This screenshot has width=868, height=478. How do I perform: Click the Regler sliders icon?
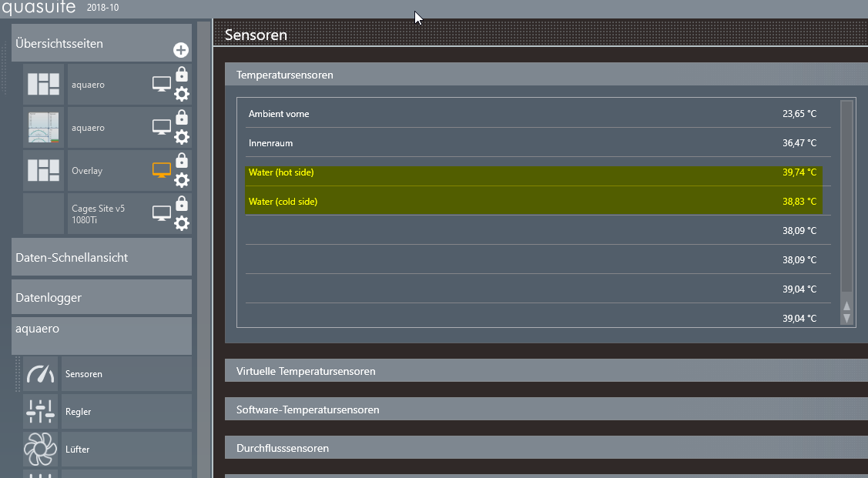[40, 412]
